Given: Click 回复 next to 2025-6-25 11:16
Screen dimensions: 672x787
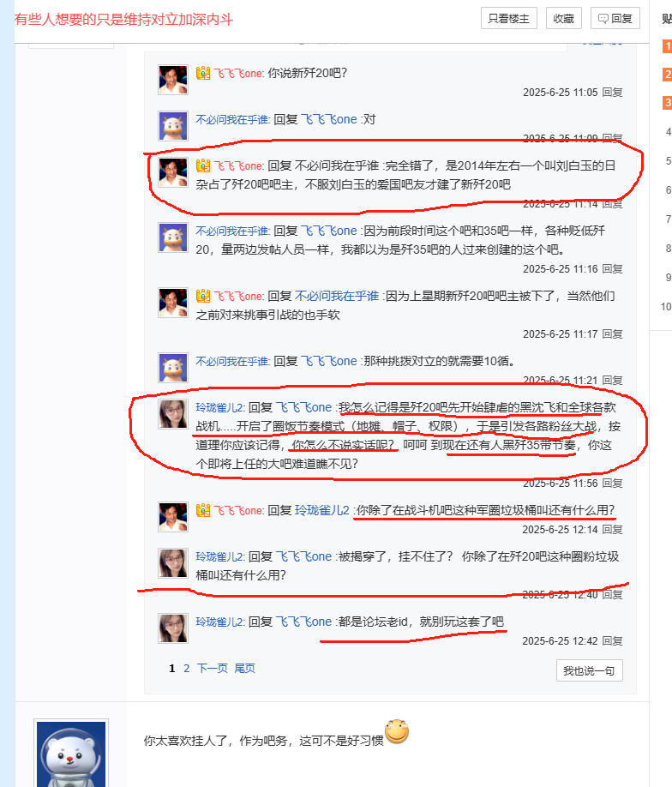Looking at the screenshot, I should tap(612, 269).
